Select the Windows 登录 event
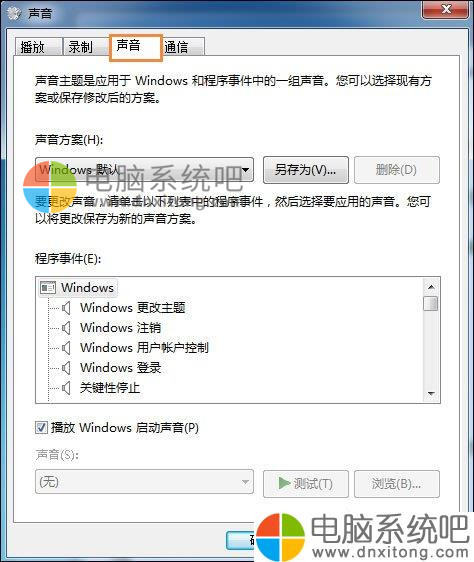474x562 pixels. pyautogui.click(x=120, y=368)
